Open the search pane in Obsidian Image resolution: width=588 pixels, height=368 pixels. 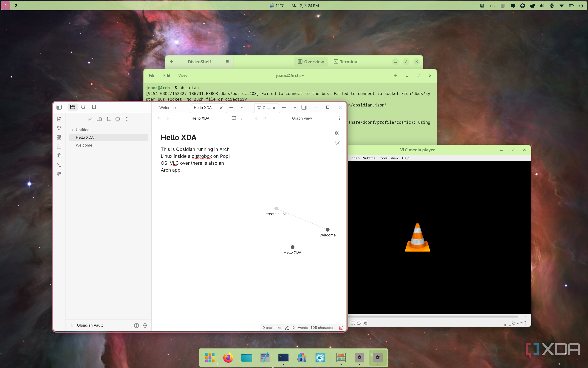click(83, 107)
